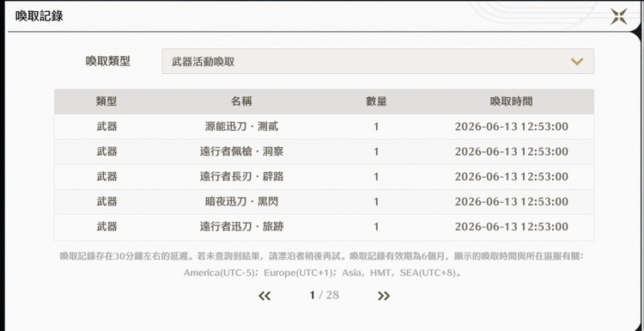The image size is (644, 331).
Task: Select weapon name 暗夜迅刀・黑閃
Action: [241, 201]
